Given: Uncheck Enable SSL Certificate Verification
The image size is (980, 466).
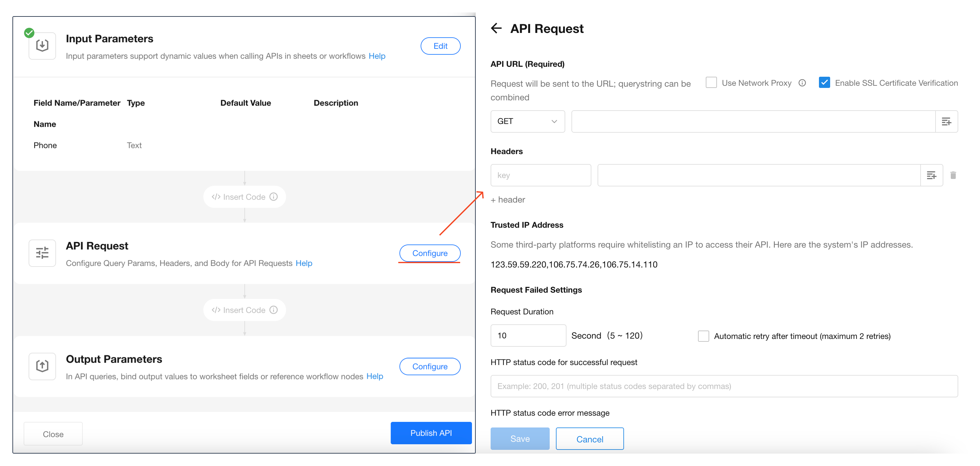Looking at the screenshot, I should coord(824,83).
